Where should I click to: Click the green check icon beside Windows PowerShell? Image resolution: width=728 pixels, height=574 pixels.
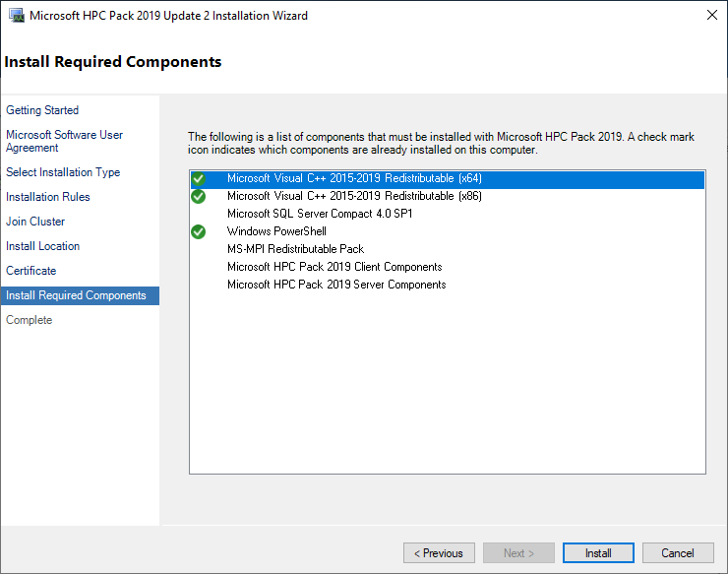199,231
